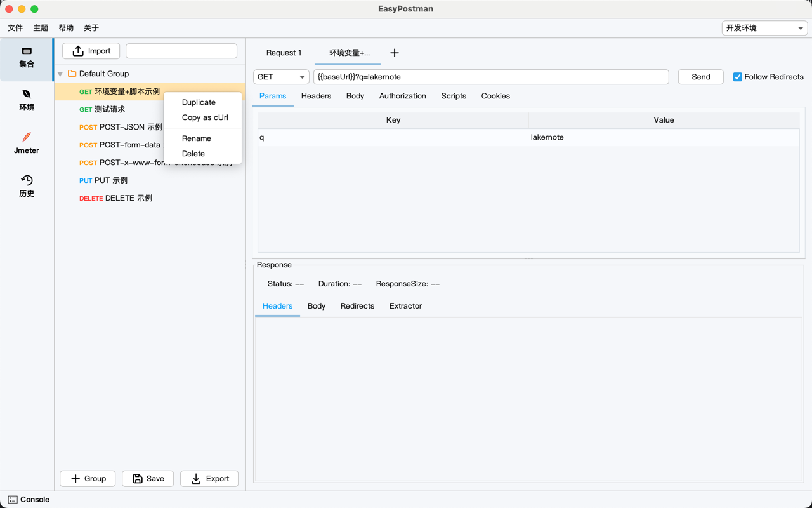Select the Redirects tab

click(x=357, y=306)
